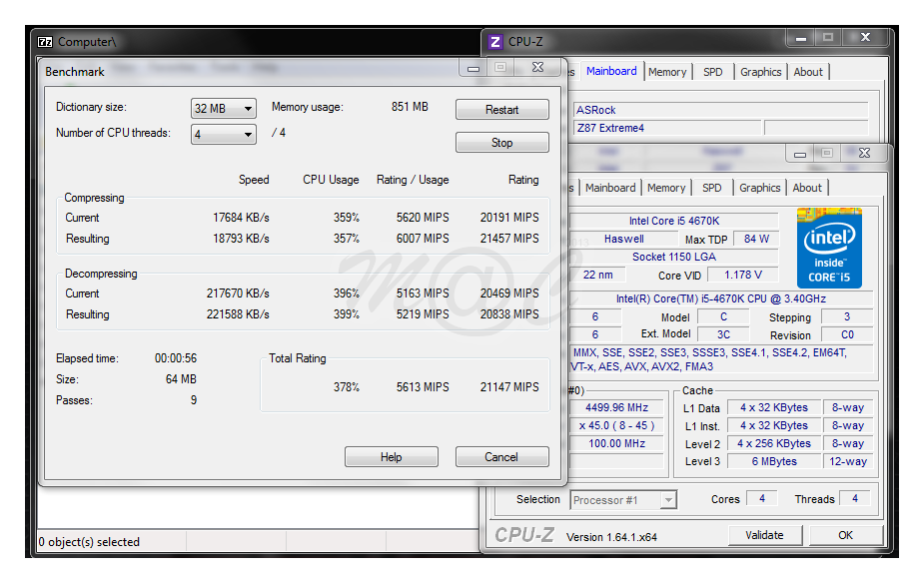Click the x 45.0 ( 8 - 45 ) multiplier

click(616, 425)
